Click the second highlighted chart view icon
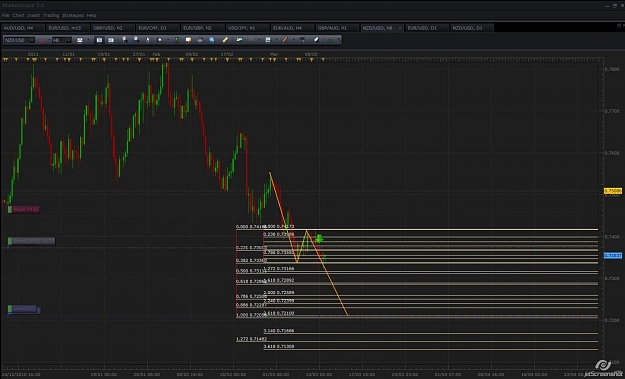625x379 pixels. pyautogui.click(x=111, y=40)
